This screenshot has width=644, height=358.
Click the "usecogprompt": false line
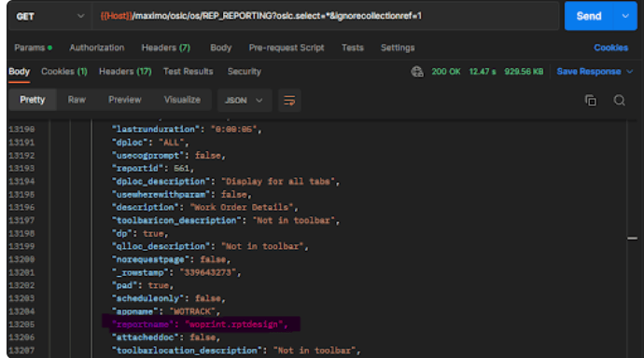click(169, 156)
